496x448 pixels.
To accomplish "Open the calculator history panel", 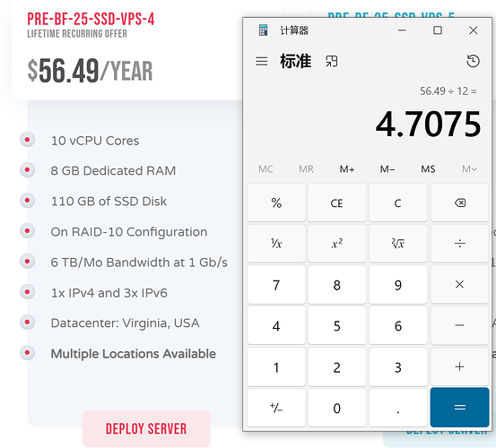I will (473, 61).
